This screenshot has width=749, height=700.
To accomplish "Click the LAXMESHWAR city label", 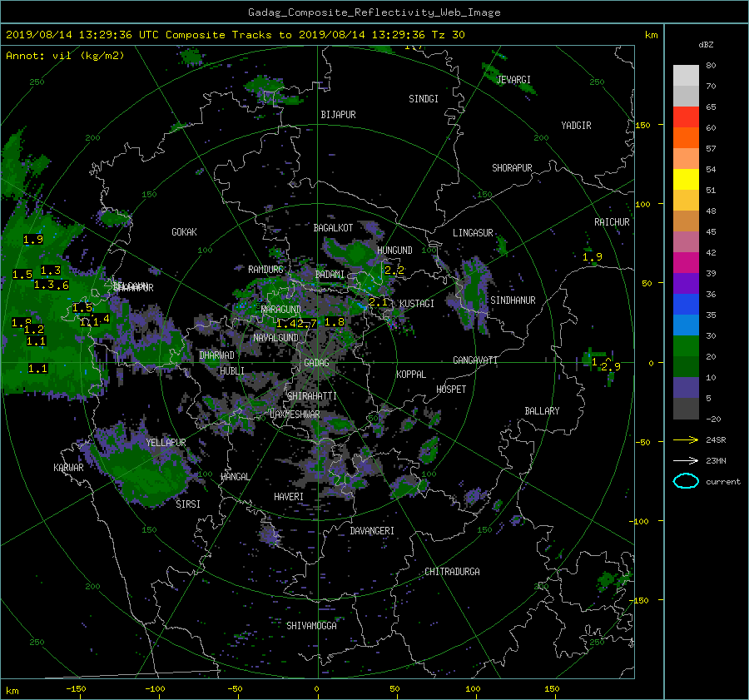I will (x=295, y=415).
